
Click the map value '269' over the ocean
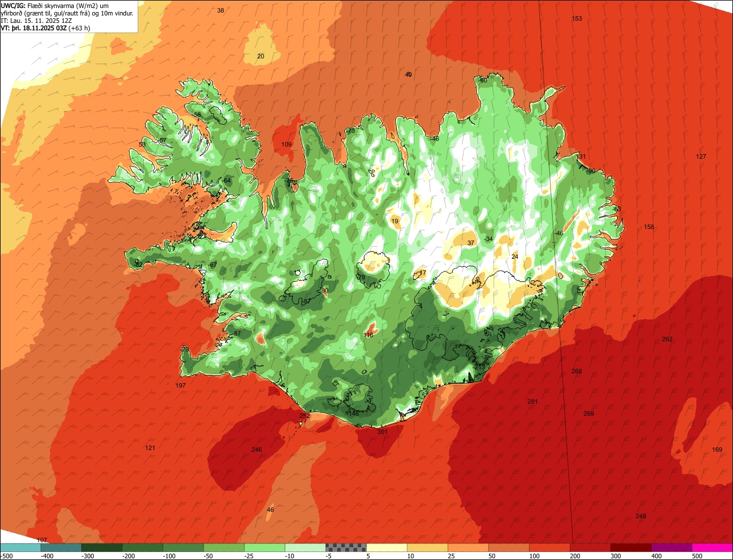[x=589, y=413]
